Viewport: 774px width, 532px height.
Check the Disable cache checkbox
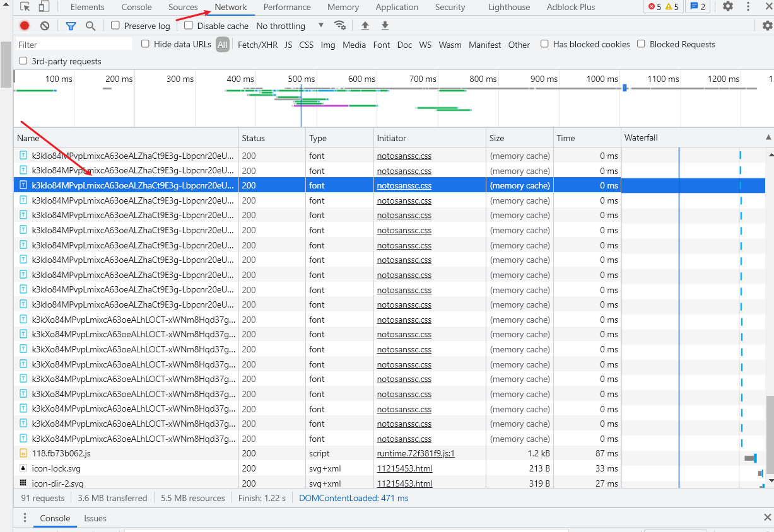point(189,26)
